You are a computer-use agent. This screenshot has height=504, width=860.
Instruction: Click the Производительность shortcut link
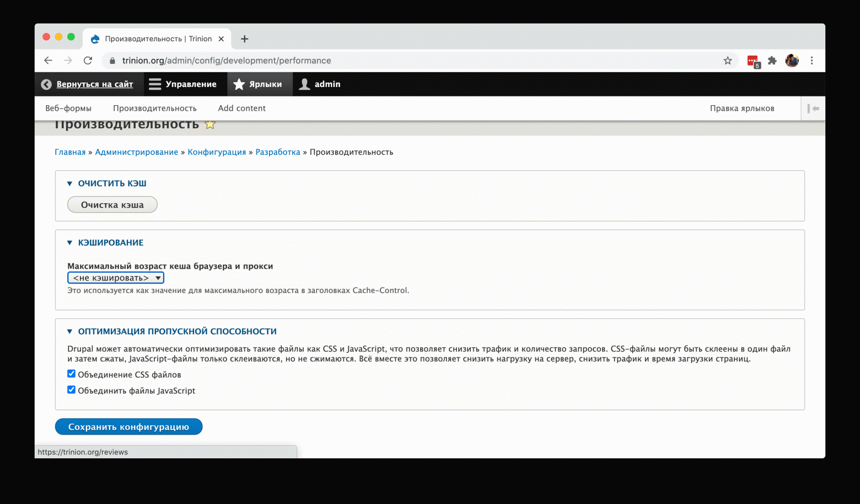tap(155, 109)
